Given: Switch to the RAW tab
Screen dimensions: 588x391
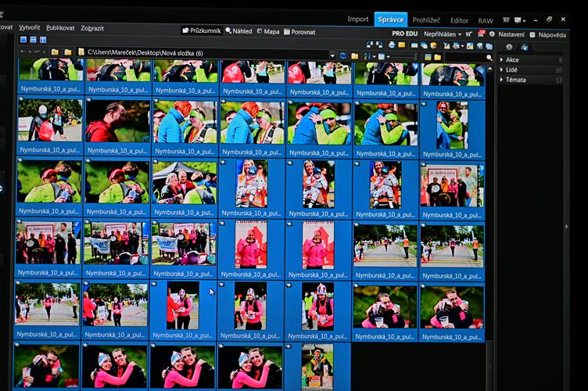Looking at the screenshot, I should [x=486, y=21].
